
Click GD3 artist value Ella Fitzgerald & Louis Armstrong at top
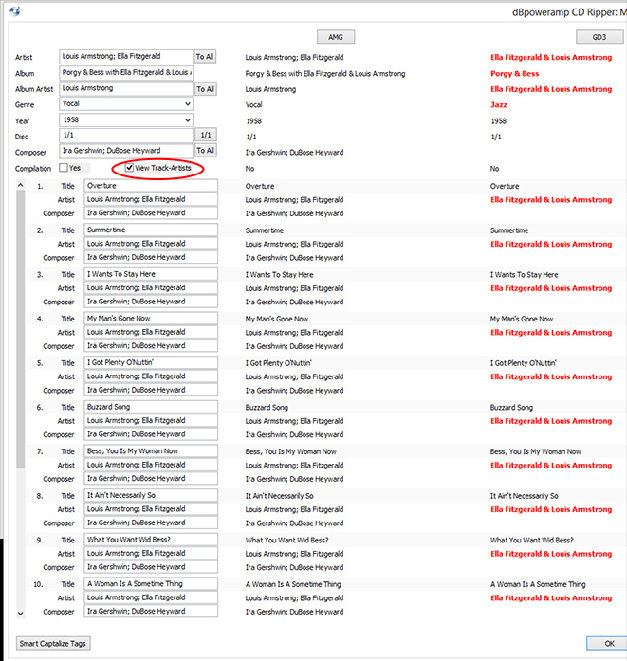coord(551,57)
